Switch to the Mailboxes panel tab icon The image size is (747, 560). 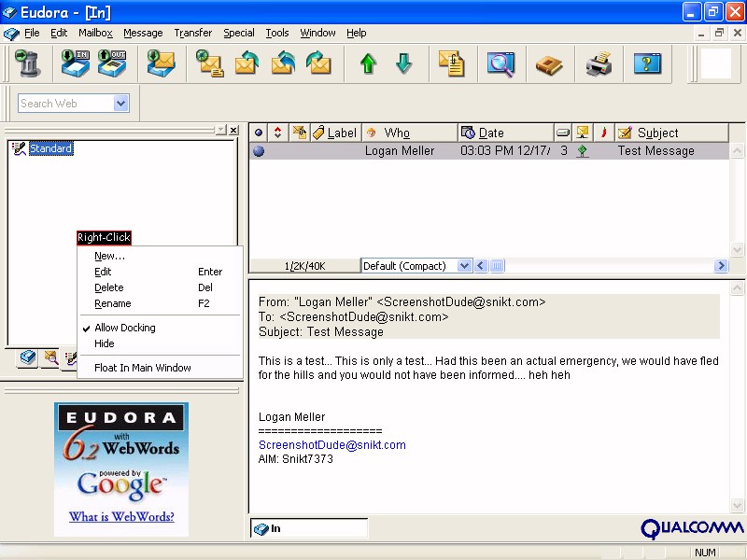point(28,357)
